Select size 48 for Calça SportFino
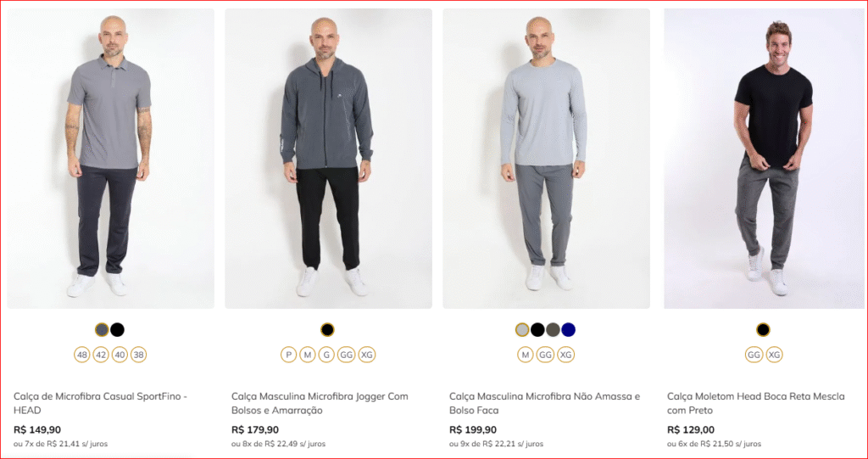The height and width of the screenshot is (459, 868). (82, 355)
